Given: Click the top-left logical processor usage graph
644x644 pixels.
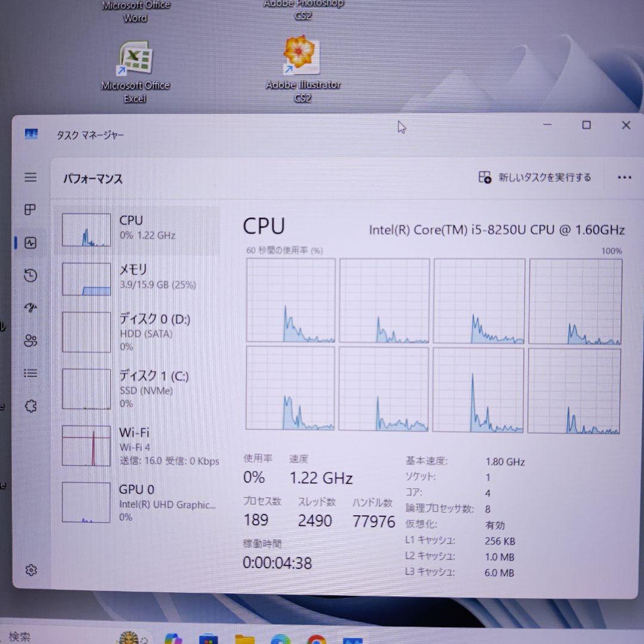Looking at the screenshot, I should (291, 300).
